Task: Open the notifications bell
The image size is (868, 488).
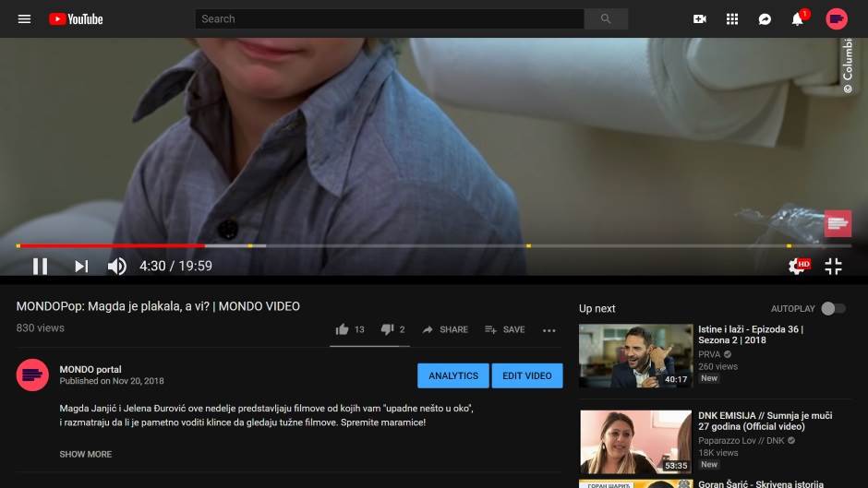Action: (x=798, y=19)
